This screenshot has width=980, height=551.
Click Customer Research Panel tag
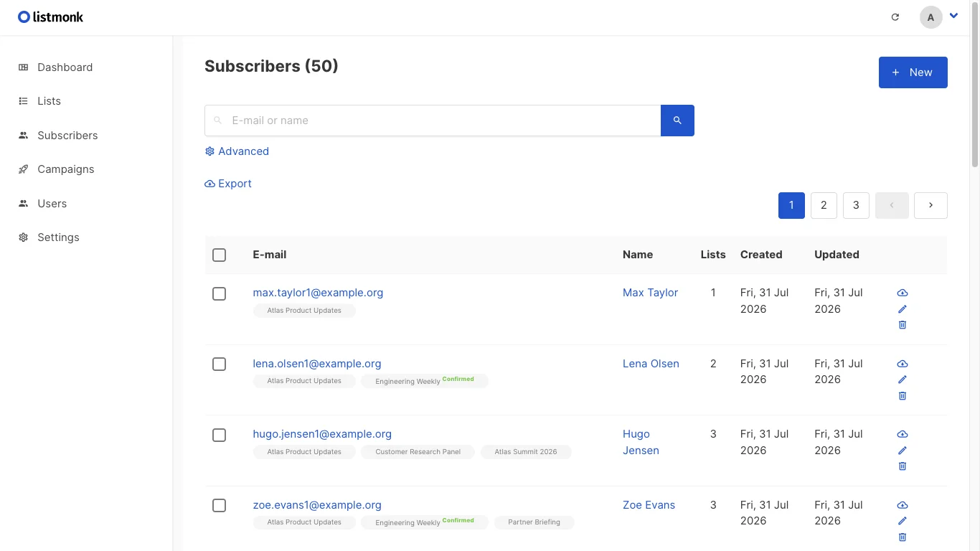tap(418, 452)
